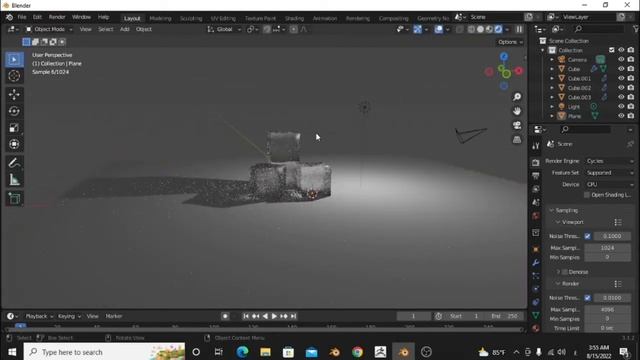Switch to Shading workspace tab
Viewport: 640px width, 360px height.
click(x=294, y=18)
